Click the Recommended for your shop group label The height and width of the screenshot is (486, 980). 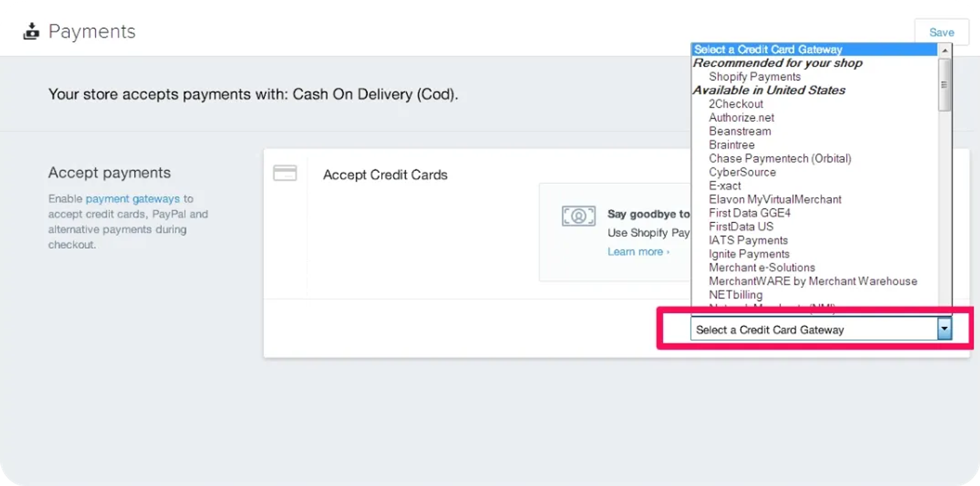pyautogui.click(x=778, y=63)
